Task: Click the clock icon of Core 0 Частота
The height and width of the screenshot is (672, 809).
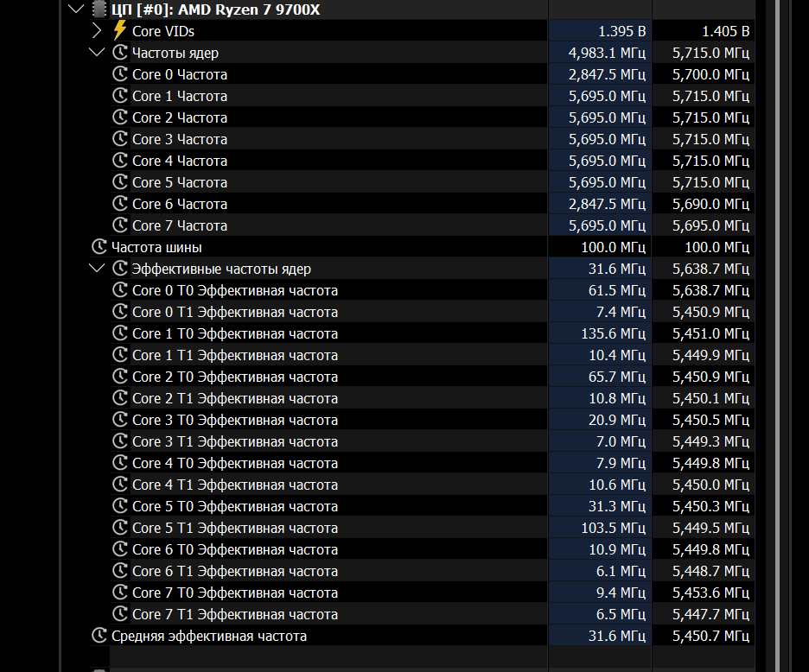Action: pyautogui.click(x=119, y=73)
